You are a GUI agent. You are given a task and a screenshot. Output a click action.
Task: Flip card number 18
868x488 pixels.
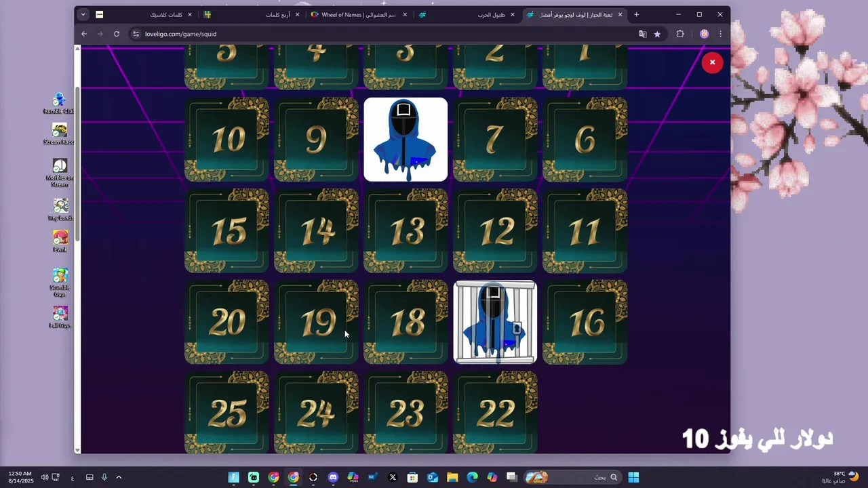coord(406,323)
